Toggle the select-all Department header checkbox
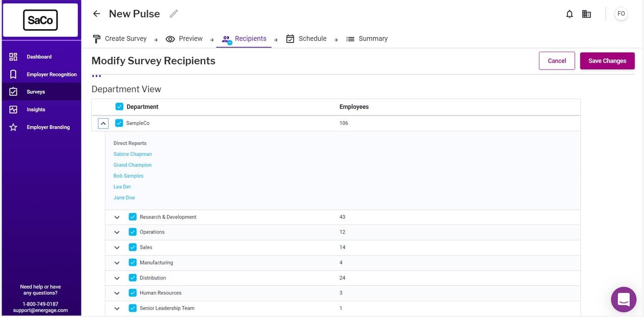644x317 pixels. click(119, 107)
